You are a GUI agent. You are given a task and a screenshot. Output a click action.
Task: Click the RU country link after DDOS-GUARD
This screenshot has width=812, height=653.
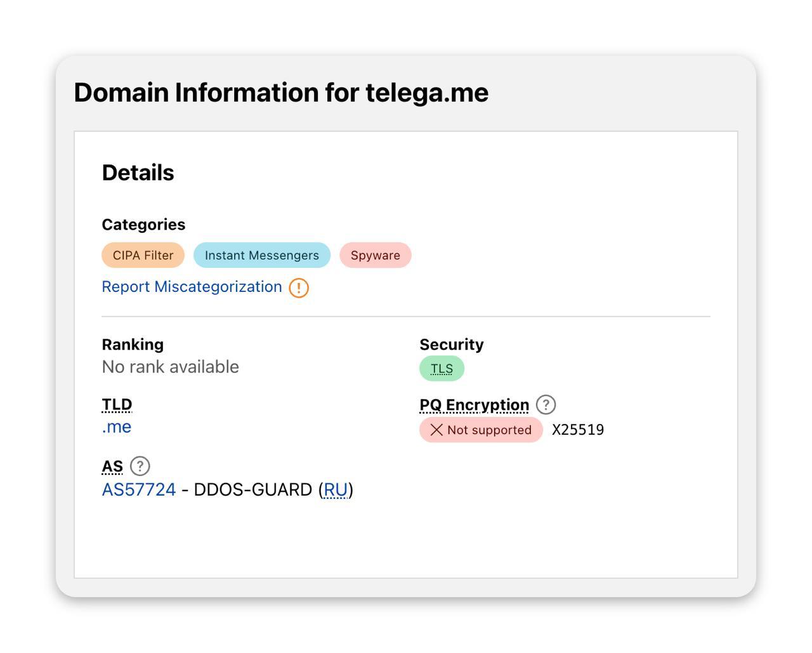pos(337,489)
